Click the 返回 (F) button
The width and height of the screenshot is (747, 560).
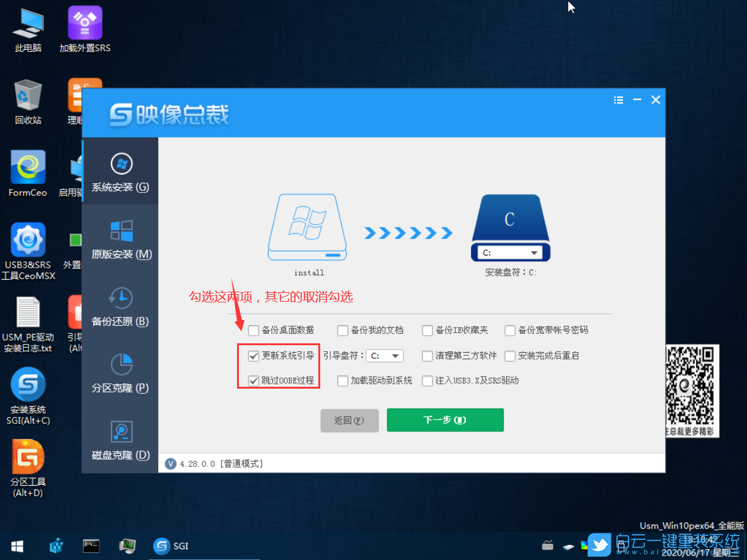(349, 420)
